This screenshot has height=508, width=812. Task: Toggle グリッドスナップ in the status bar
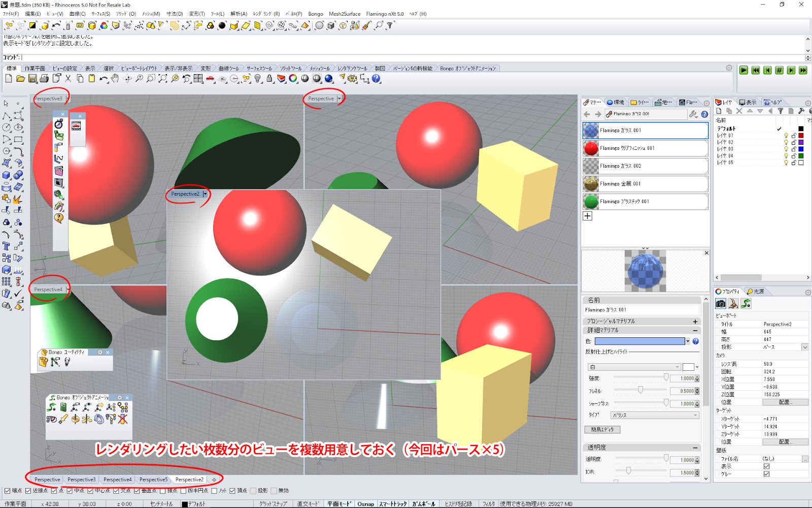coord(273,504)
